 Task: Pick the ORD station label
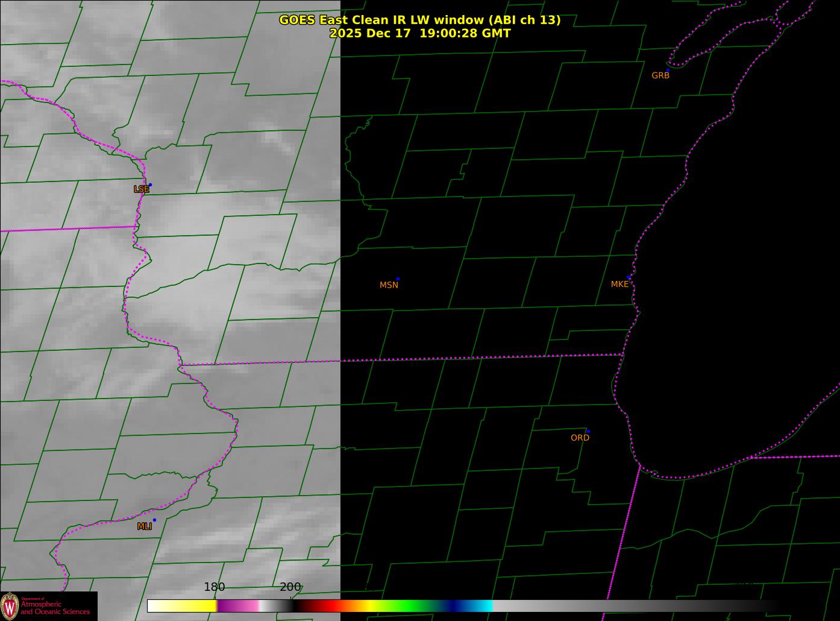coord(580,438)
